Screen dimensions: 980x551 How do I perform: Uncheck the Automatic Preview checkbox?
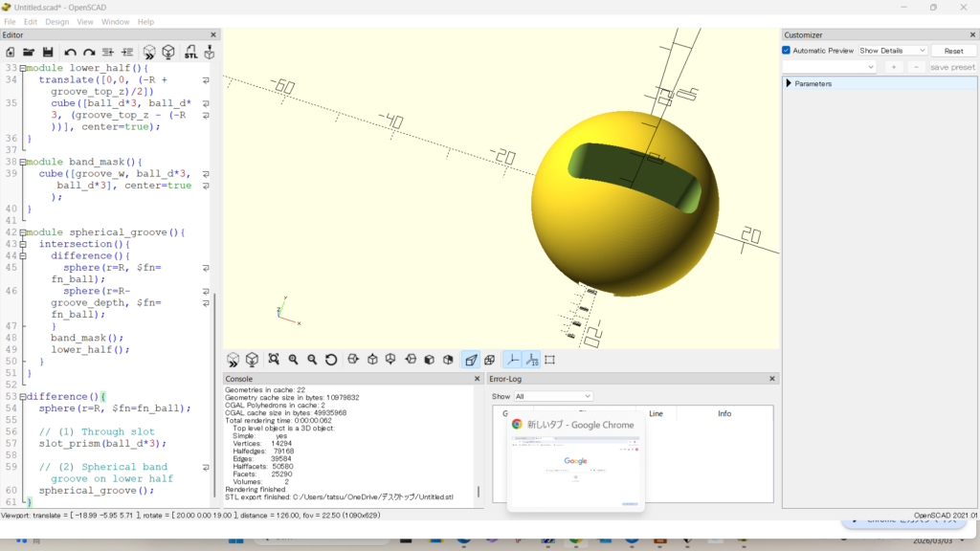point(787,51)
